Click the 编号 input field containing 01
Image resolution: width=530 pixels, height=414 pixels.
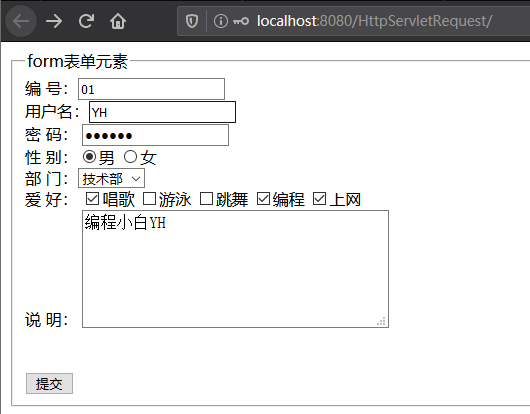tap(151, 89)
